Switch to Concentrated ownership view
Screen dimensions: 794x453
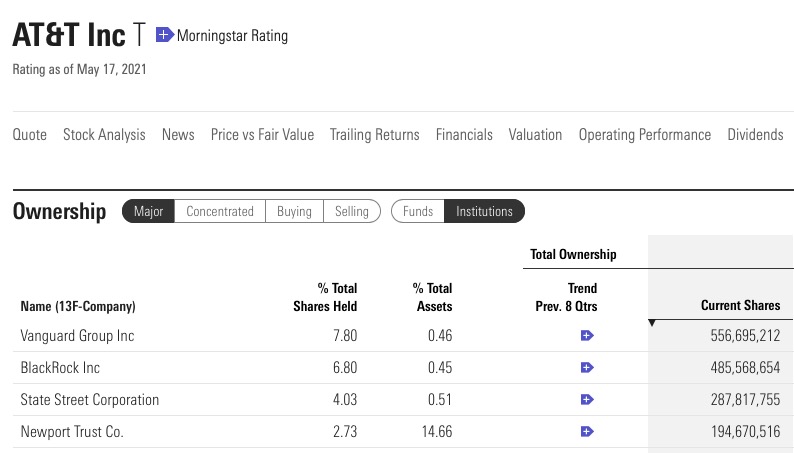[220, 211]
